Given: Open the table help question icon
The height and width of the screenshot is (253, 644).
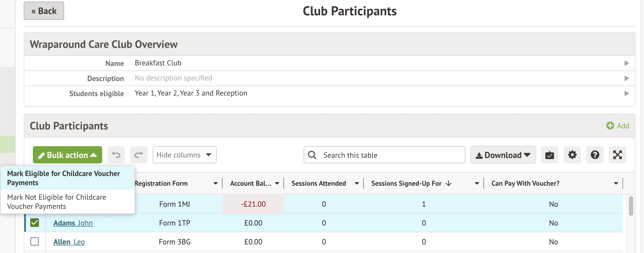Looking at the screenshot, I should (595, 155).
